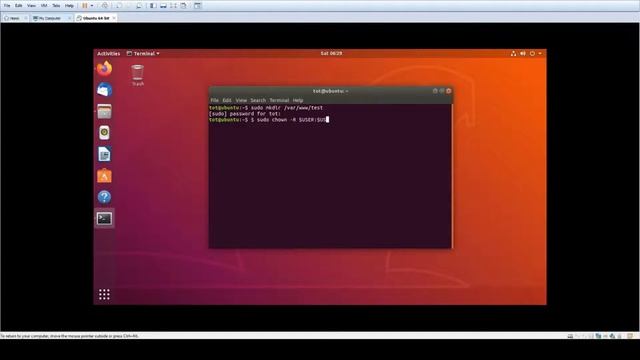Viewport: 640px width, 360px height.
Task: Minimize the tot@ubuntu terminal window
Action: coord(435,91)
